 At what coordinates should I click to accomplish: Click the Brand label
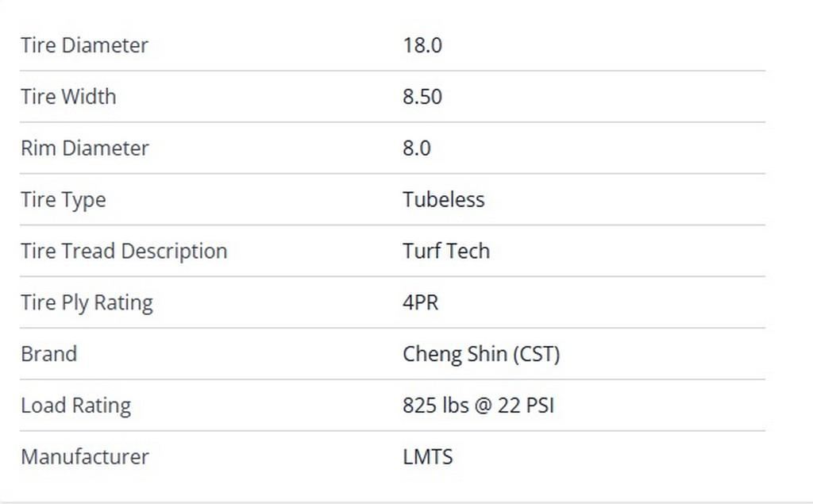tap(48, 354)
